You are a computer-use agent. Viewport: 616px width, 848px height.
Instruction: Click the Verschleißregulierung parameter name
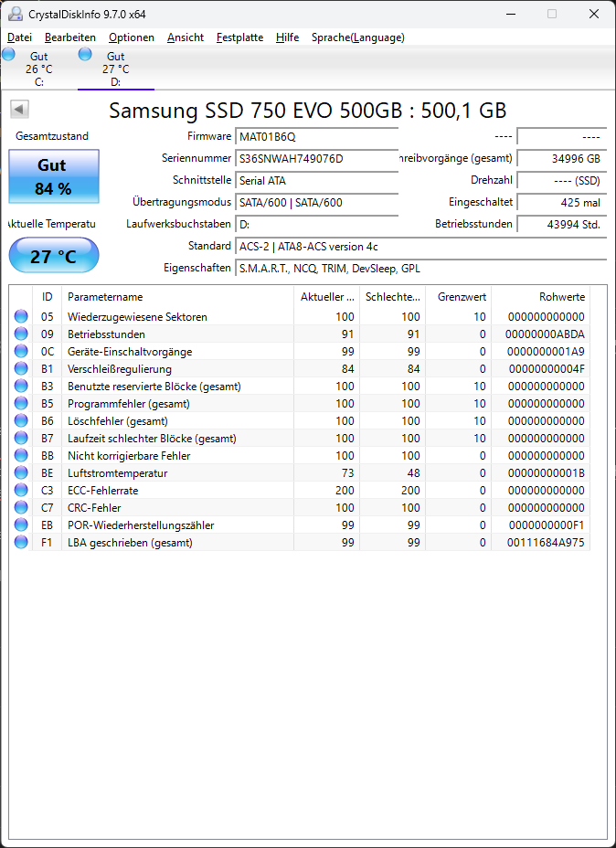(x=120, y=369)
